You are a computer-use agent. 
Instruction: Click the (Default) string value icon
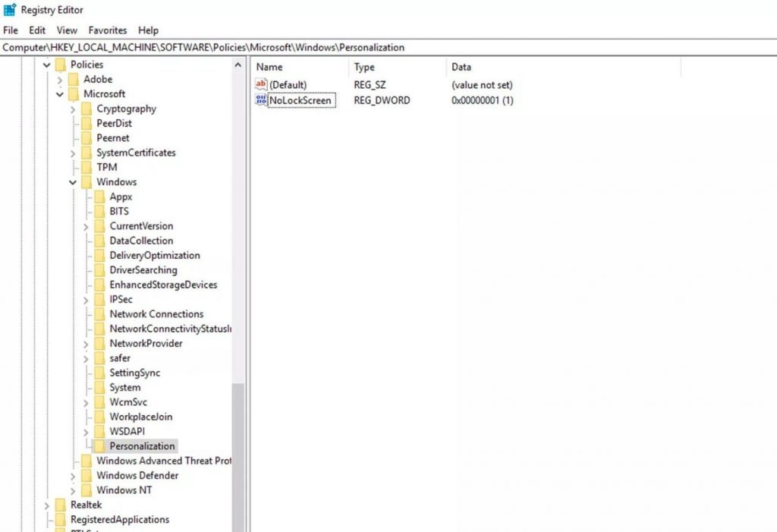[261, 85]
